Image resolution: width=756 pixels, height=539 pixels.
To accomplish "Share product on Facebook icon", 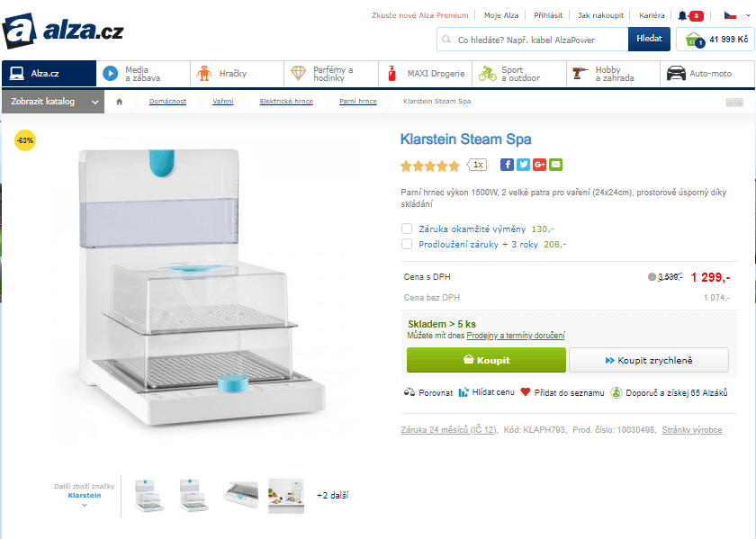I will (507, 165).
